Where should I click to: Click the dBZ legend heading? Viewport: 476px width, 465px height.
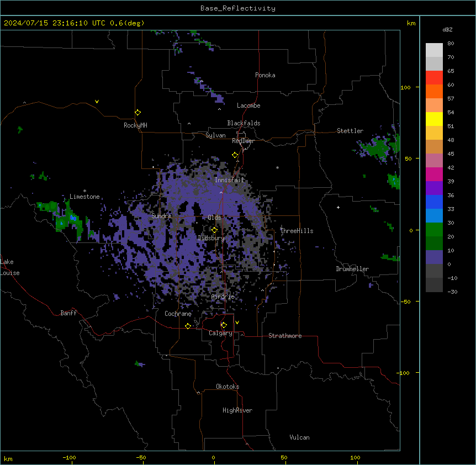click(447, 29)
